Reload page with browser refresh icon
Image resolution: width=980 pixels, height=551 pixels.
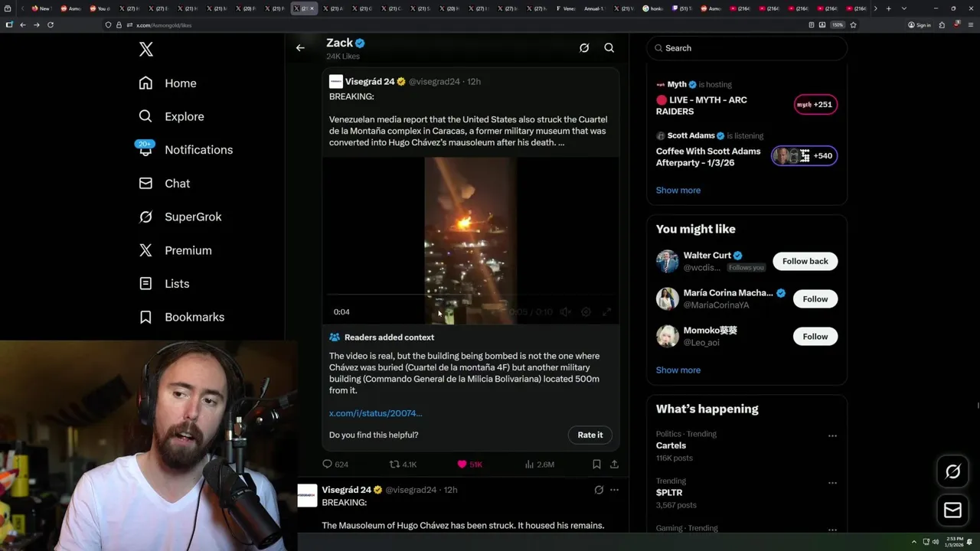[x=51, y=24]
